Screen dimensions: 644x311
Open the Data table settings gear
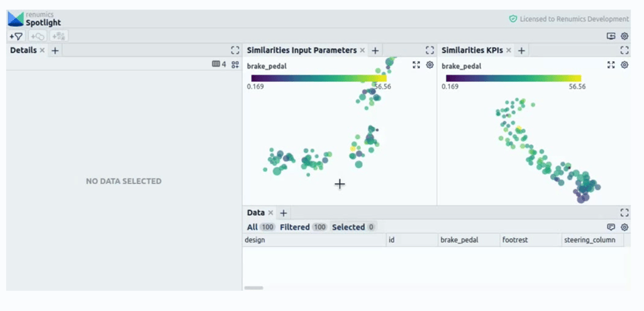(625, 227)
